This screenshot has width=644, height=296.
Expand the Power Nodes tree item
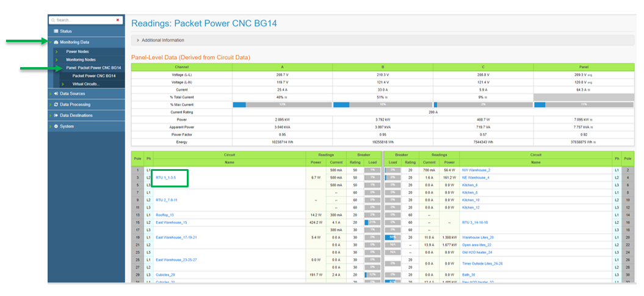[56, 52]
